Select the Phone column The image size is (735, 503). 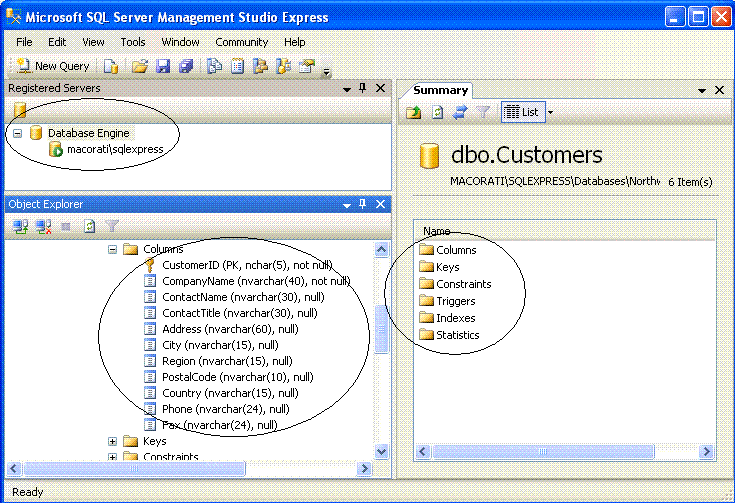point(225,409)
